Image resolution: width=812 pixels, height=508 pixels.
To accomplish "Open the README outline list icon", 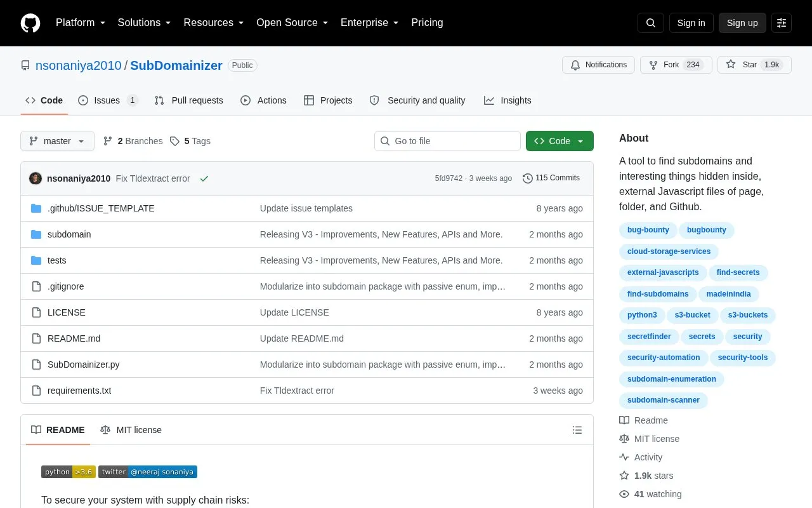I will point(577,430).
